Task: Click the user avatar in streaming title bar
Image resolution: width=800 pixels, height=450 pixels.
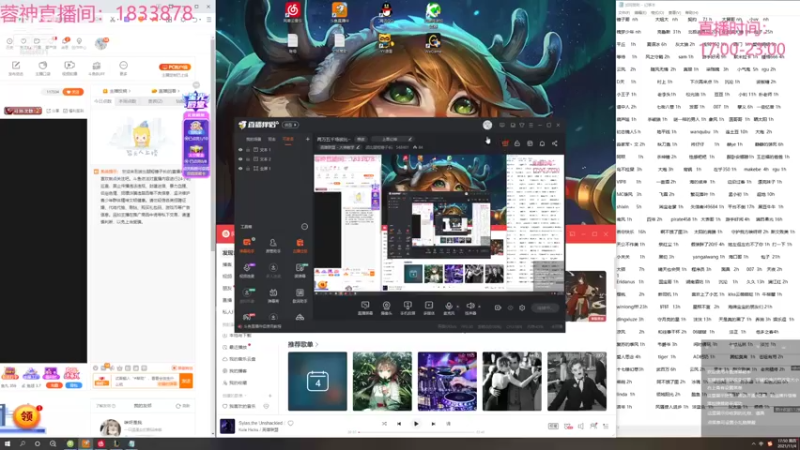Action: (487, 125)
